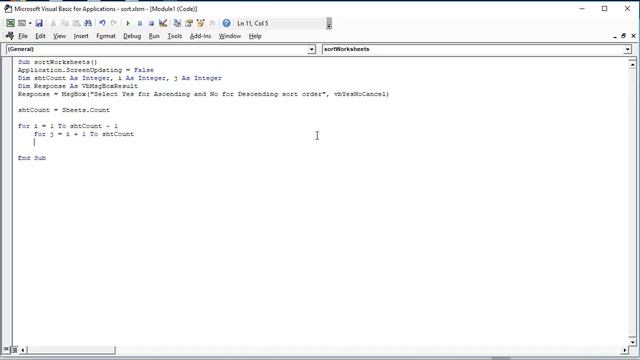The height and width of the screenshot is (360, 640).
Task: Click the horizontal scrollbar thumb
Action: (x=71, y=350)
